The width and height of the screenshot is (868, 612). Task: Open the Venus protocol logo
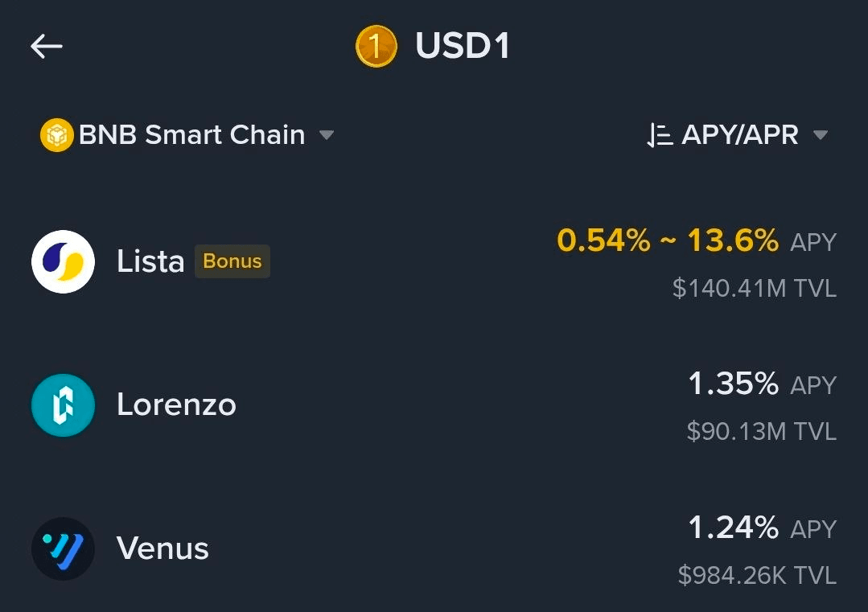tap(63, 548)
